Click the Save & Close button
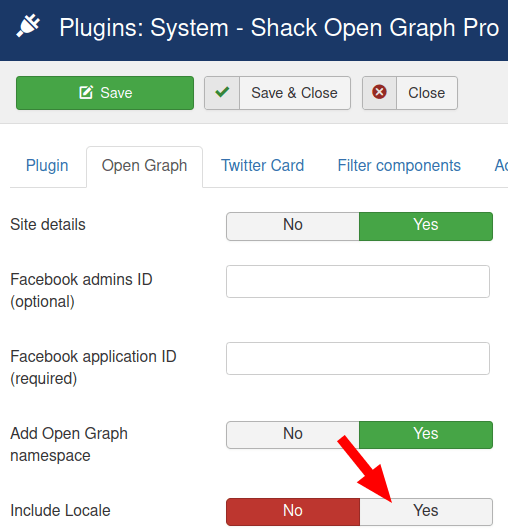 point(277,93)
